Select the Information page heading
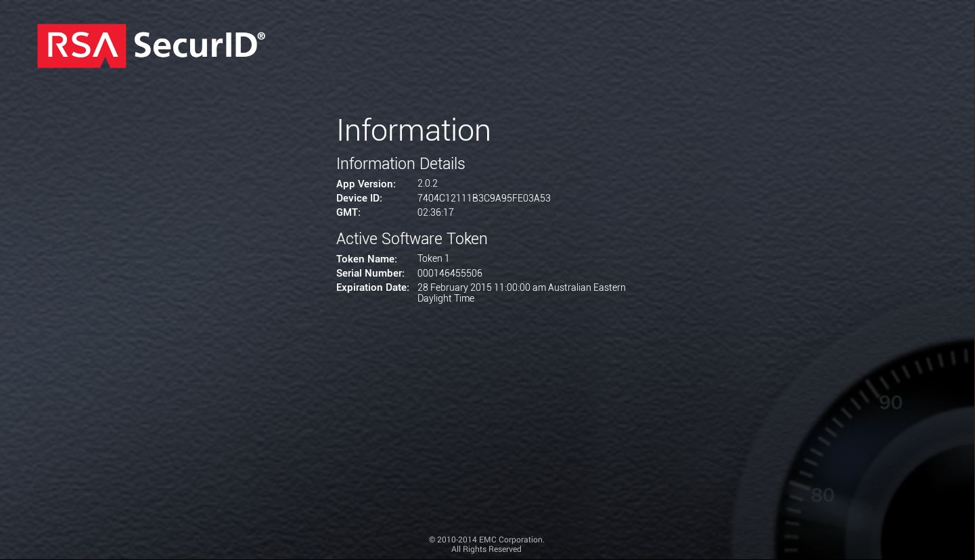Image resolution: width=975 pixels, height=560 pixels. pos(413,130)
